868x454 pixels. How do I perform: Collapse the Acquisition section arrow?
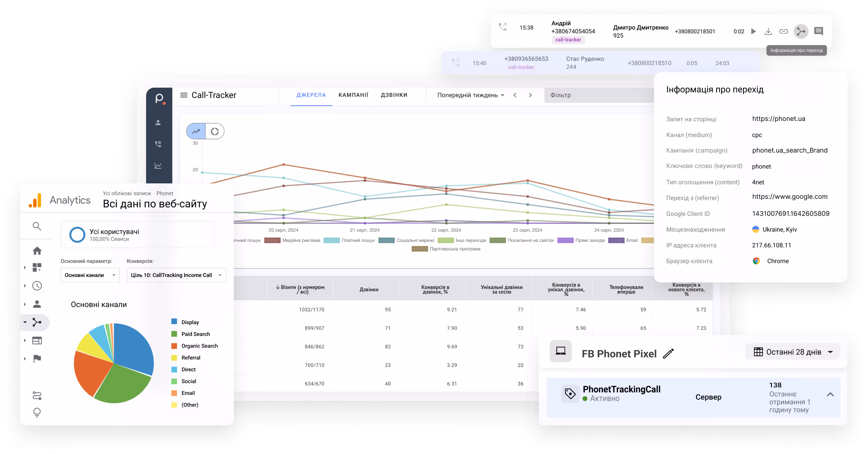(x=25, y=323)
